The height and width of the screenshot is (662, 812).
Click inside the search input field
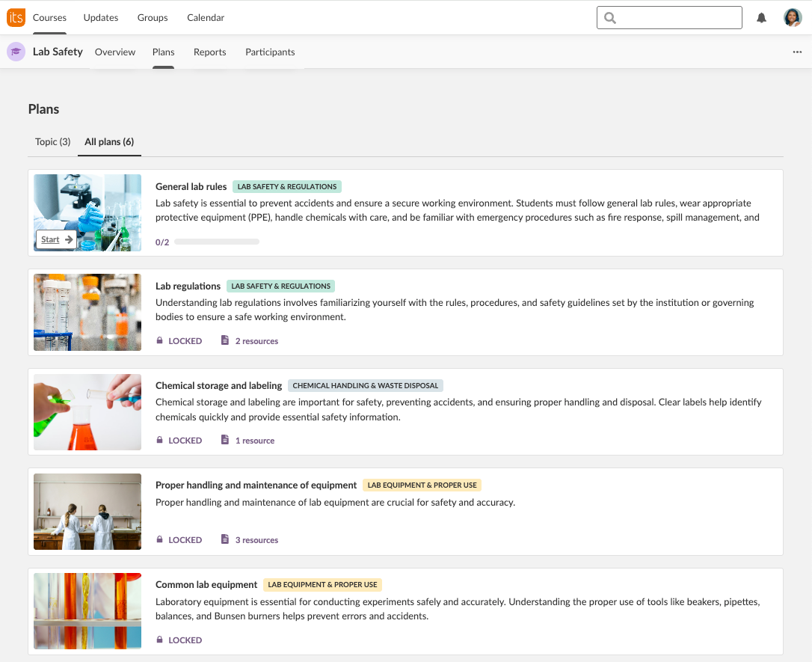(x=677, y=18)
